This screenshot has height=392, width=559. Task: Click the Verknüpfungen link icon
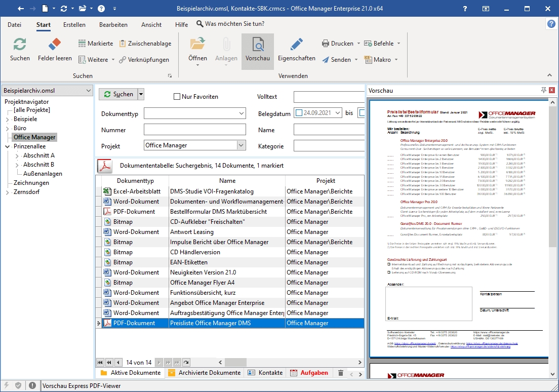(123, 60)
